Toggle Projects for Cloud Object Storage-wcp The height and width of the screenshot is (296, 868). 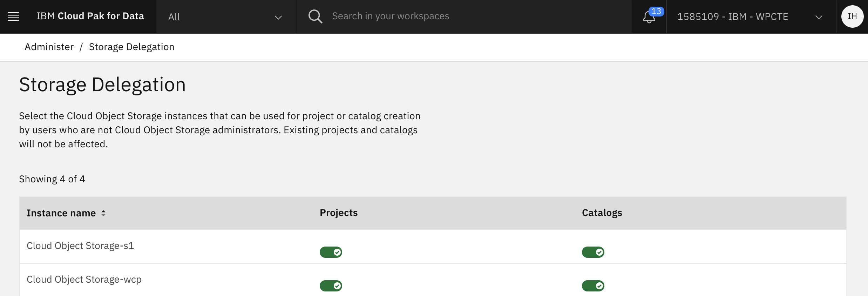point(331,286)
